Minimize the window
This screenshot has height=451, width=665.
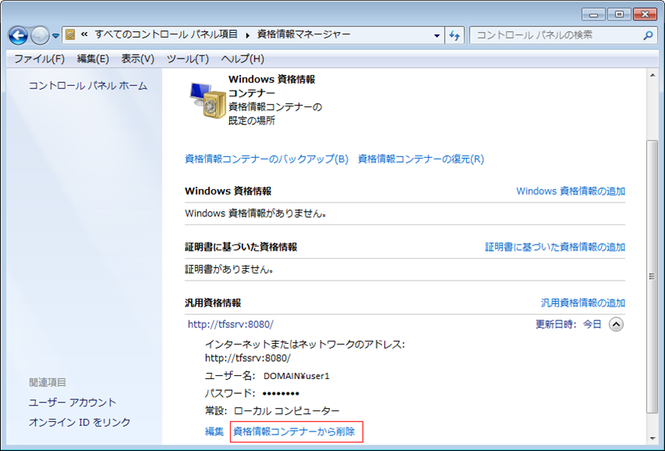point(593,15)
